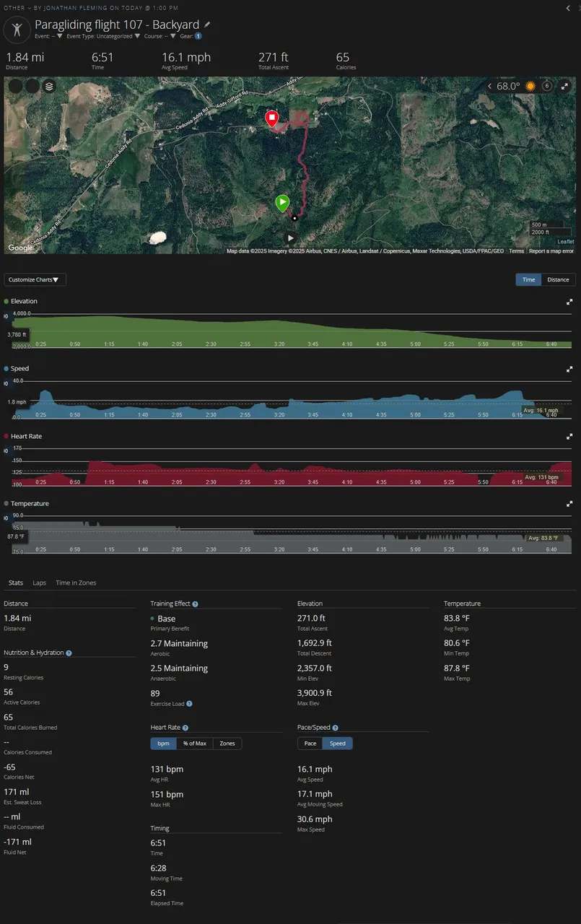Click the red Heart Rate legend dot
The width and height of the screenshot is (581, 924).
[6, 437]
